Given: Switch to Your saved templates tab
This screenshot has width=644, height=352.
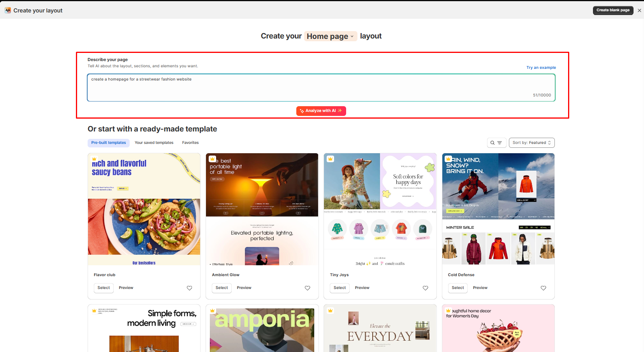Looking at the screenshot, I should pyautogui.click(x=154, y=143).
